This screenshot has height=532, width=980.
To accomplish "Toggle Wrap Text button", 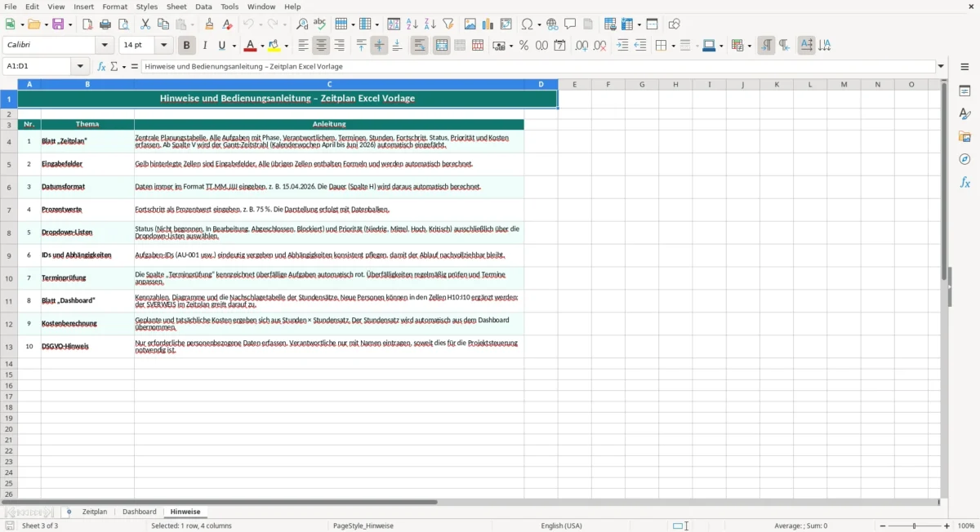I will (x=419, y=46).
